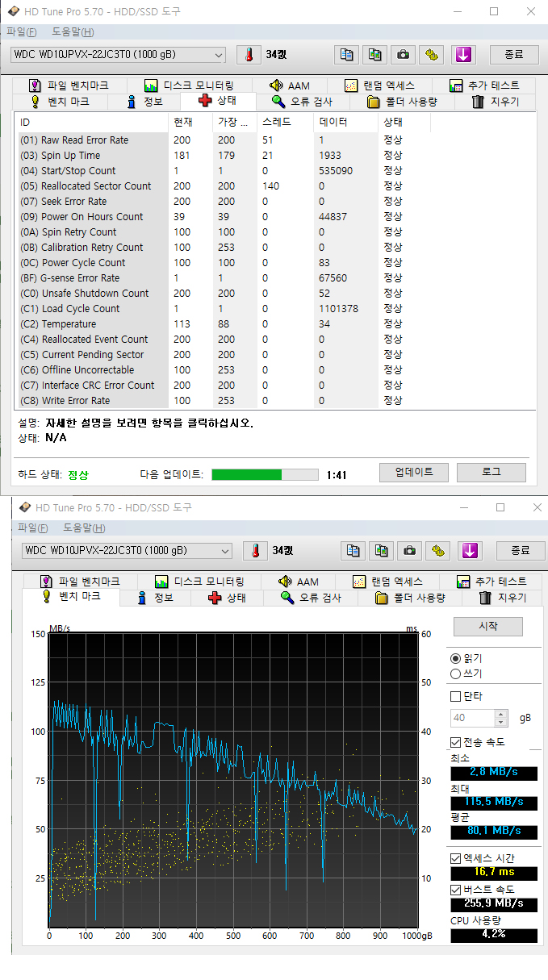This screenshot has width=548, height=980.
Task: Click purple down-arrow tray icon in bottom window
Action: pyautogui.click(x=469, y=551)
